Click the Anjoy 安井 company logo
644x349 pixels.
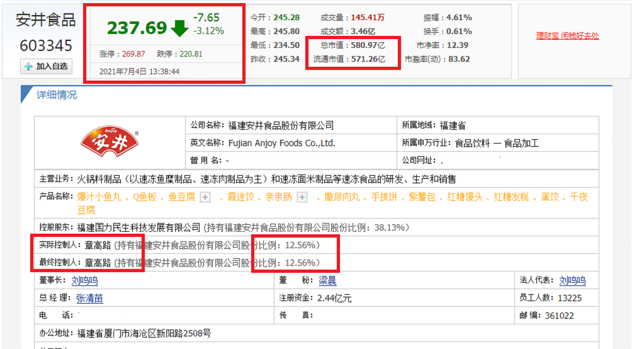pos(110,142)
